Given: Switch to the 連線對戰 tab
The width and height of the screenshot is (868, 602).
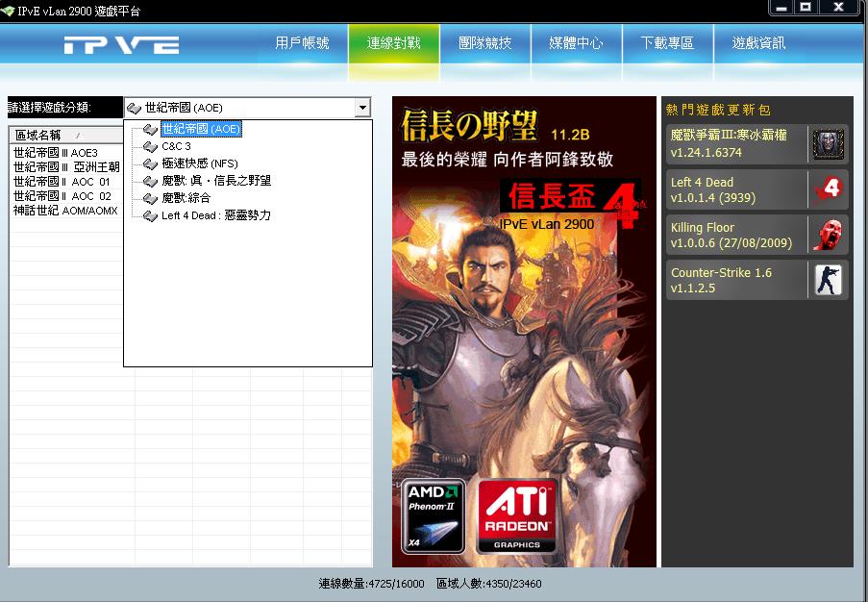Looking at the screenshot, I should click(x=393, y=43).
